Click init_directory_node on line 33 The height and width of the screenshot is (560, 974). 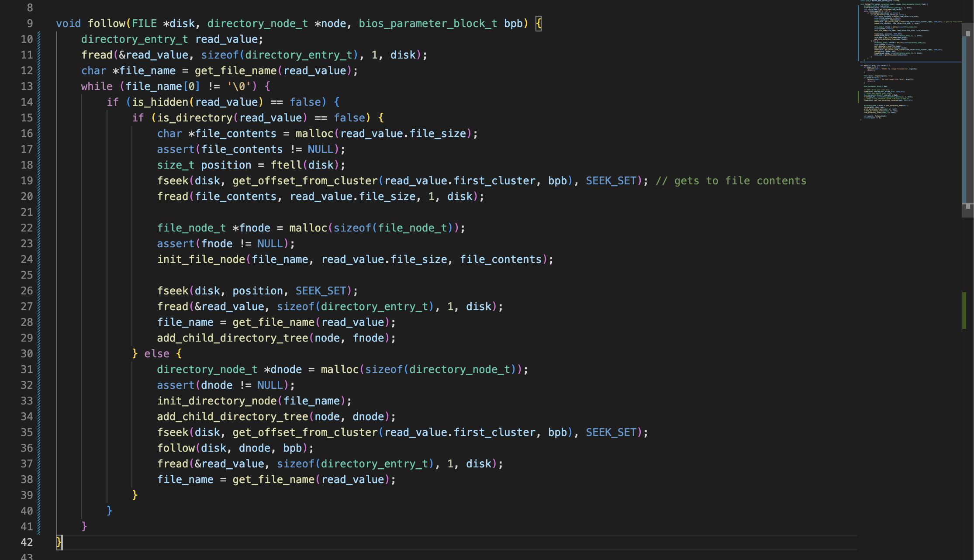point(217,401)
